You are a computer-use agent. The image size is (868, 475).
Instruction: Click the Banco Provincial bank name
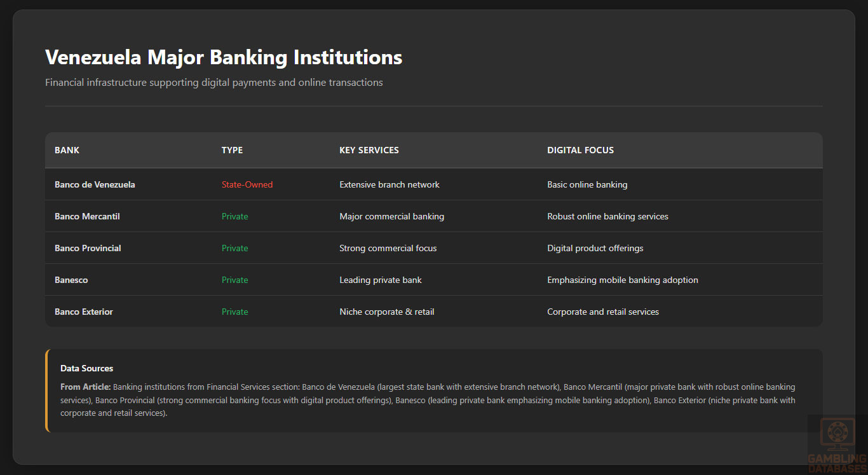(88, 248)
